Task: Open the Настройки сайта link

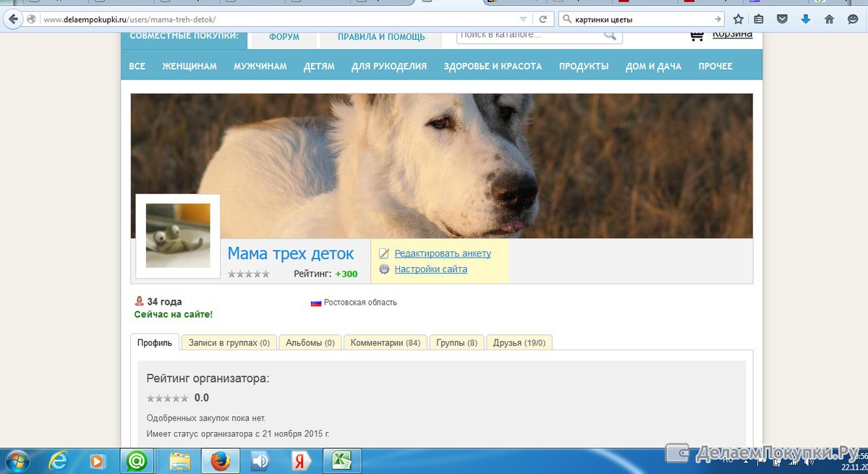Action: (430, 269)
